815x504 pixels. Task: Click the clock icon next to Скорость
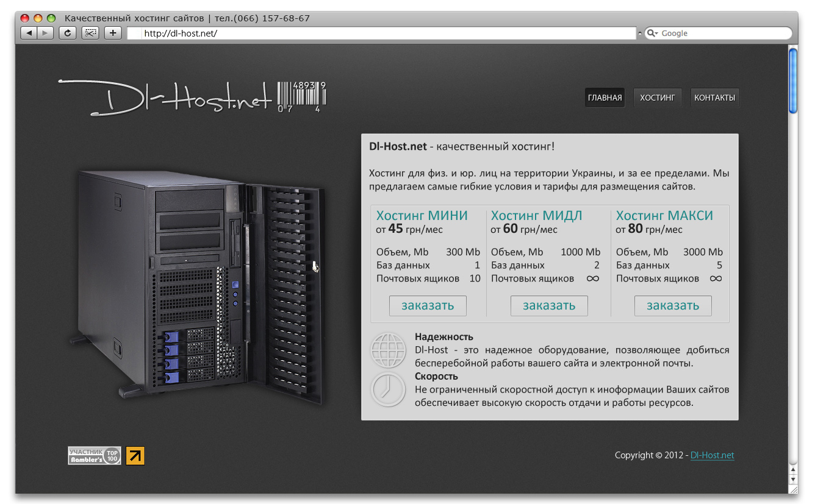click(x=389, y=389)
